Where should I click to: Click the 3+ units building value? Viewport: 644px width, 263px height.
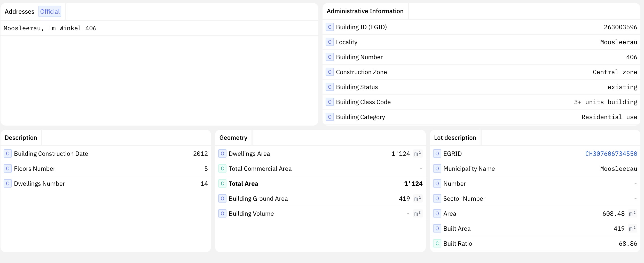coord(606,102)
